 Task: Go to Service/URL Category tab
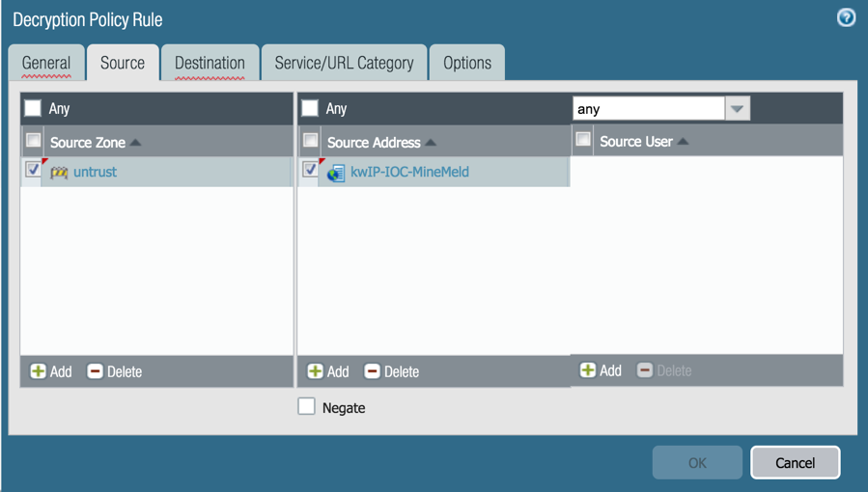pos(345,63)
